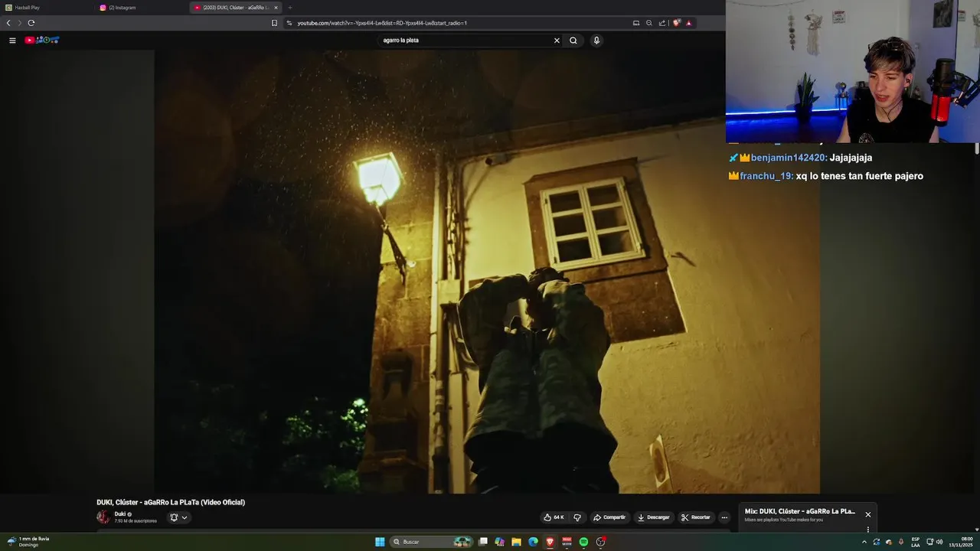The height and width of the screenshot is (551, 980).
Task: Clear the search box text
Action: point(557,41)
